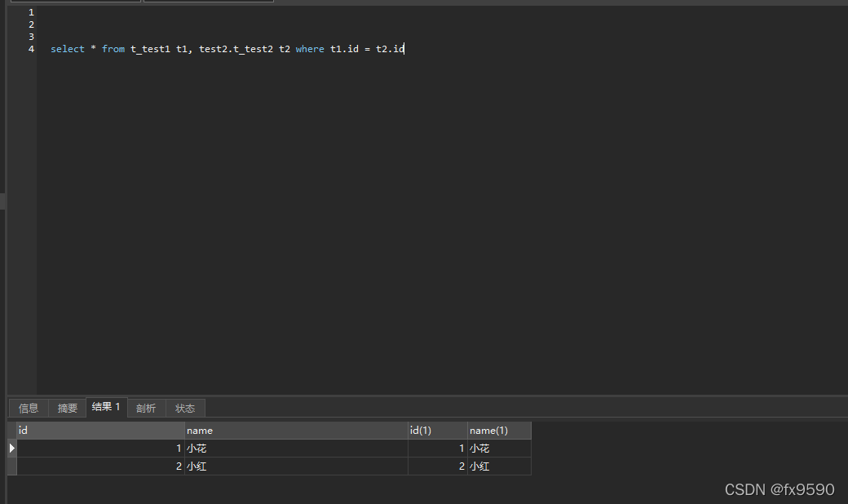Click the id(1) column header

pyautogui.click(x=437, y=431)
